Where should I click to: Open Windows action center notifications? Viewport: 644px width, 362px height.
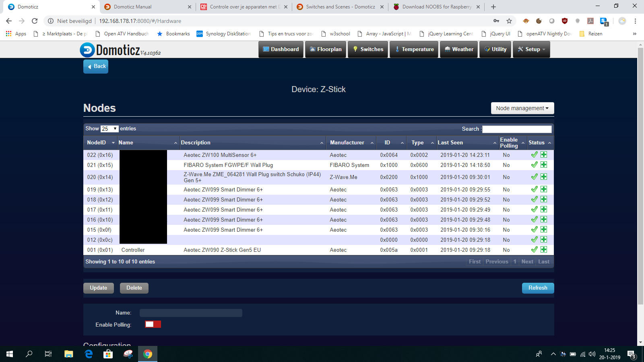coord(631,354)
